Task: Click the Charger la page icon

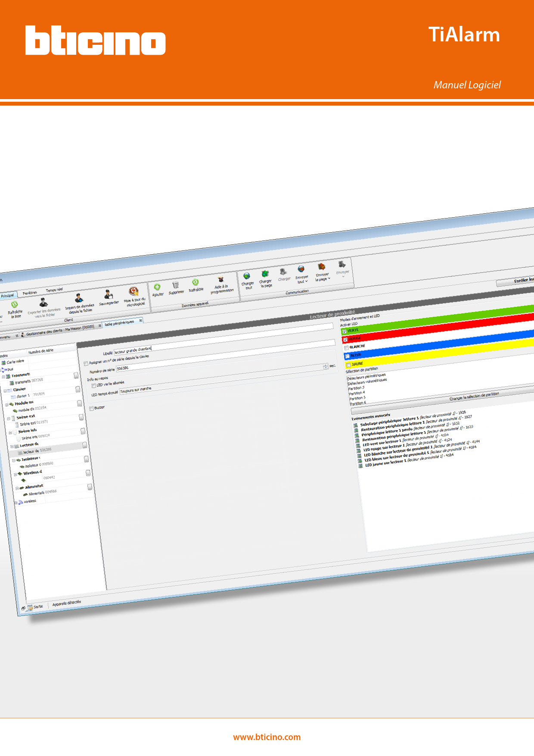Action: point(265,274)
